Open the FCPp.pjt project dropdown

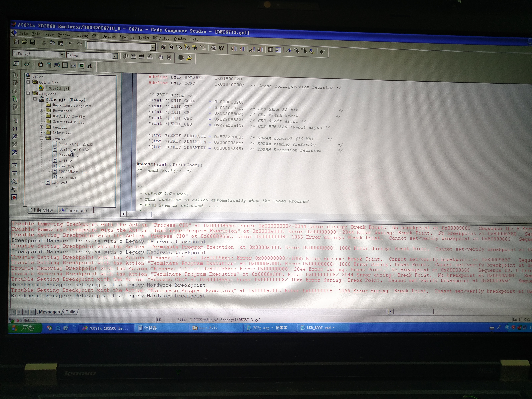point(62,55)
